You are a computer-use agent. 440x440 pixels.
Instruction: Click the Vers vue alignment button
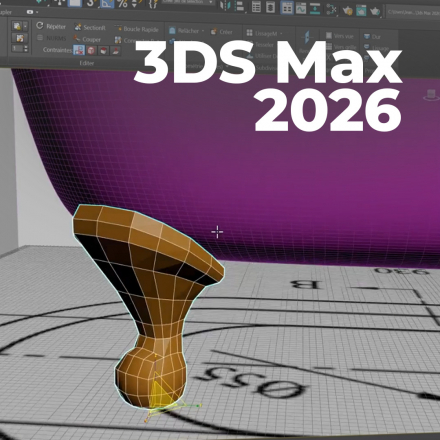pyautogui.click(x=339, y=36)
